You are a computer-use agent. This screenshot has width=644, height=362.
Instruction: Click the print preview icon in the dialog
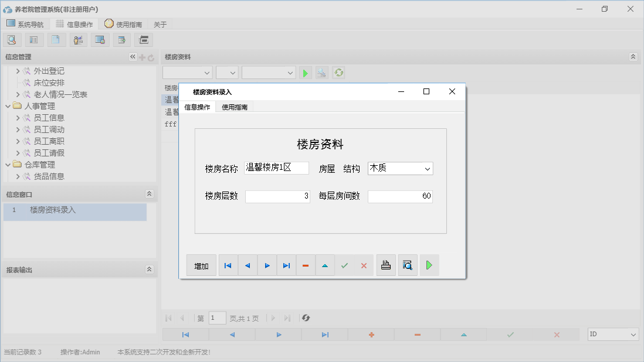[408, 265]
